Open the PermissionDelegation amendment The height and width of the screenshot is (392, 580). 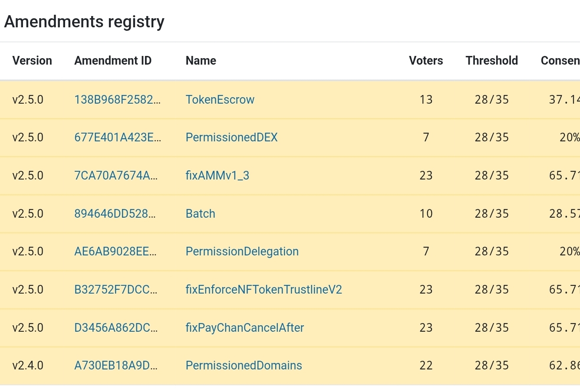pos(242,252)
